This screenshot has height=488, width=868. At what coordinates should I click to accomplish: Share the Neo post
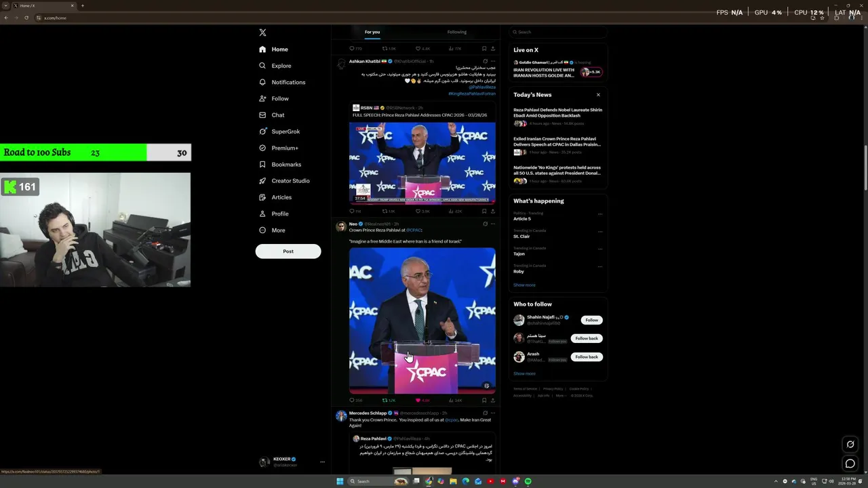pos(493,401)
